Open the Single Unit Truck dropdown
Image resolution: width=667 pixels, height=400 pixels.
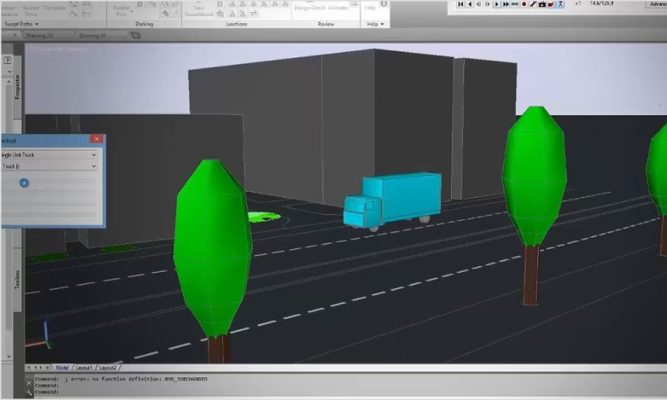pyautogui.click(x=93, y=155)
